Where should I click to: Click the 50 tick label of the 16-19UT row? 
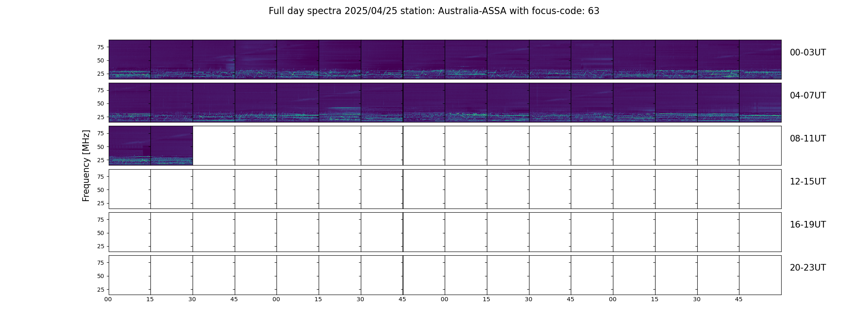[100, 233]
